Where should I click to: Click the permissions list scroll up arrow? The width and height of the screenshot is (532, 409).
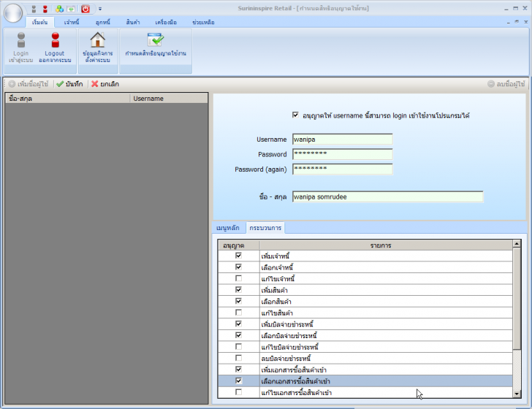click(517, 243)
